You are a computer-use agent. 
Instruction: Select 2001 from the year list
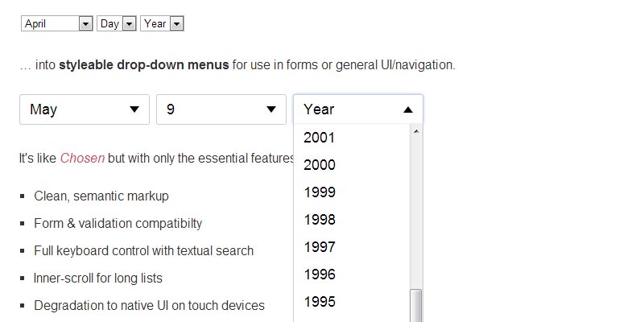[320, 138]
